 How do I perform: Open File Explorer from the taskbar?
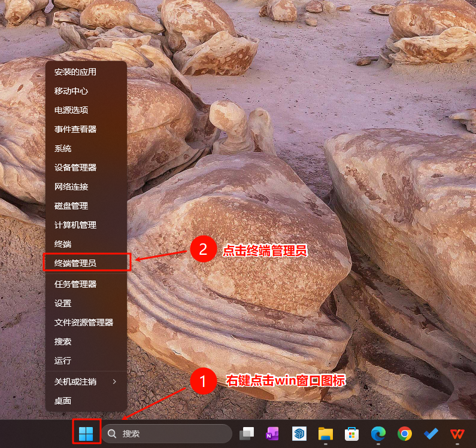pyautogui.click(x=325, y=434)
